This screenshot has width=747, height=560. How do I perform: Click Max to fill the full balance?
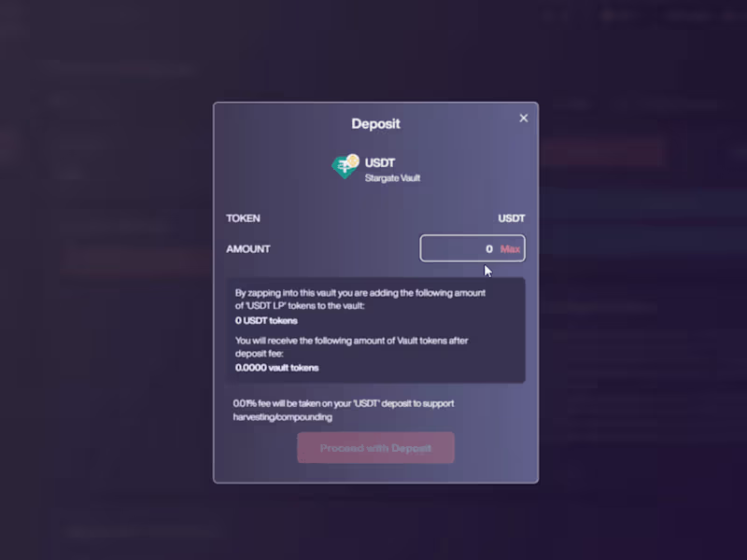(510, 248)
